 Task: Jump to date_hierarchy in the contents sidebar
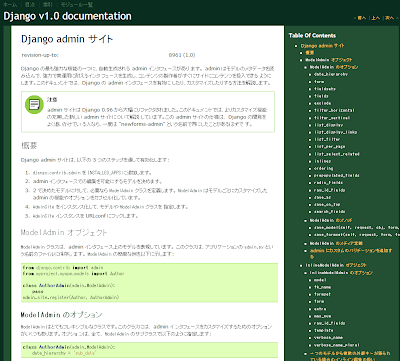(x=331, y=74)
